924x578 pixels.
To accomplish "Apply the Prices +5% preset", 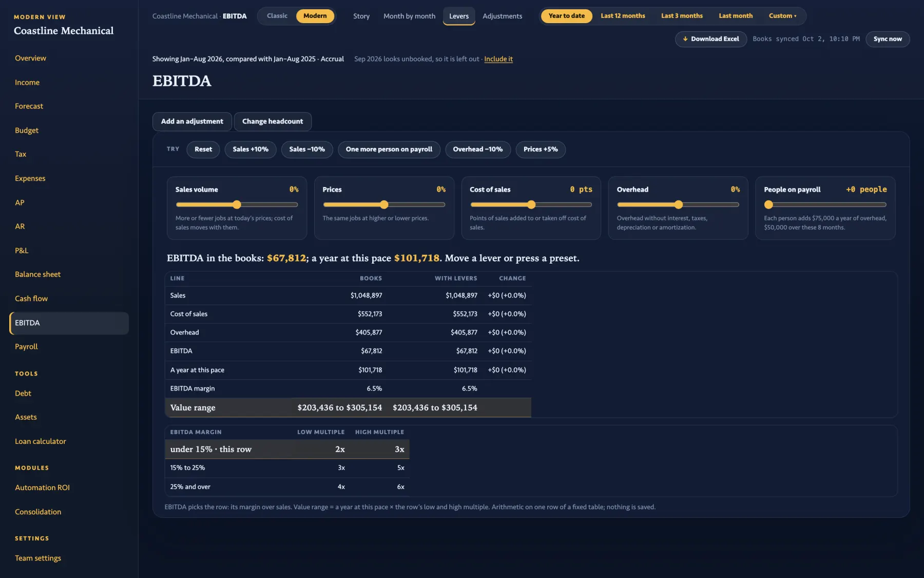I will [x=541, y=150].
